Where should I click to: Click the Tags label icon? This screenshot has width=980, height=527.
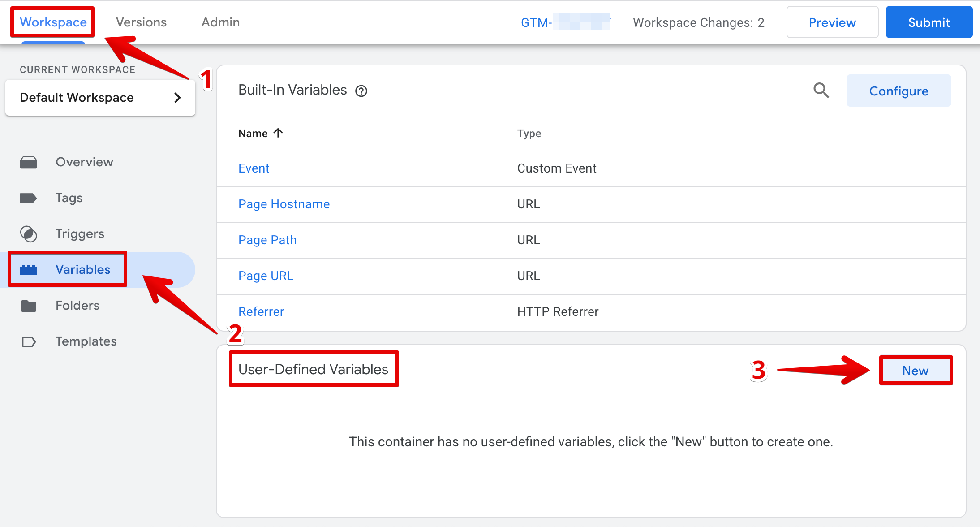click(x=29, y=198)
